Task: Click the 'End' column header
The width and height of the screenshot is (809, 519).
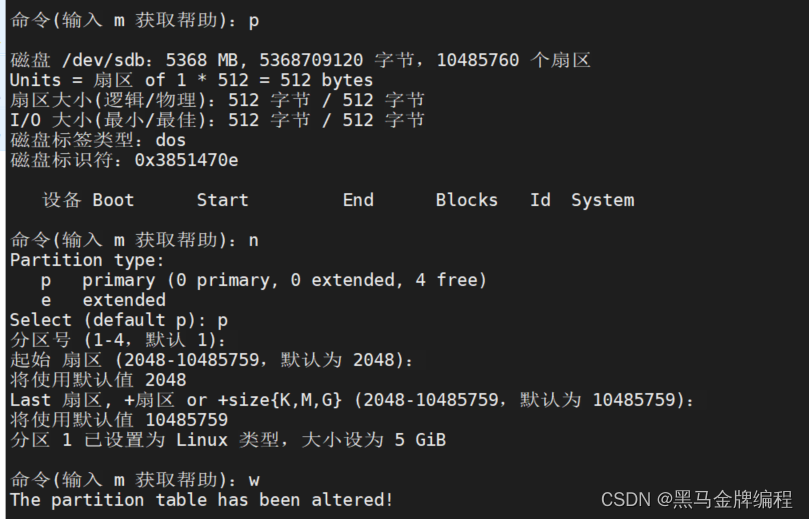Action: 358,200
